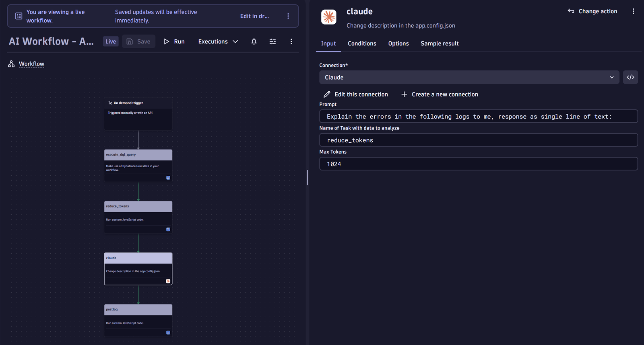Click 'Make use of Dynatrace Grail data' text
644x345 pixels.
pos(132,168)
